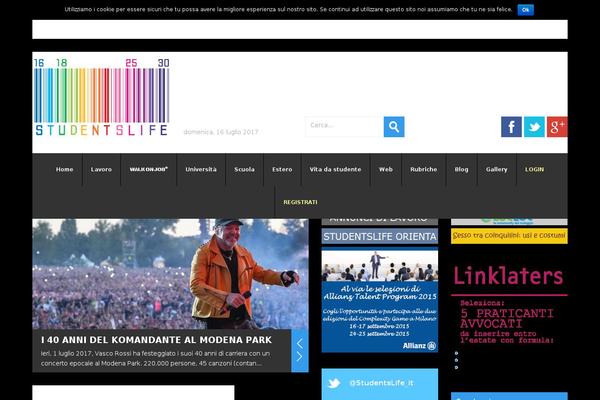Viewport: 600px width, 400px height.
Task: Show next slide with right chevron
Action: tap(300, 357)
